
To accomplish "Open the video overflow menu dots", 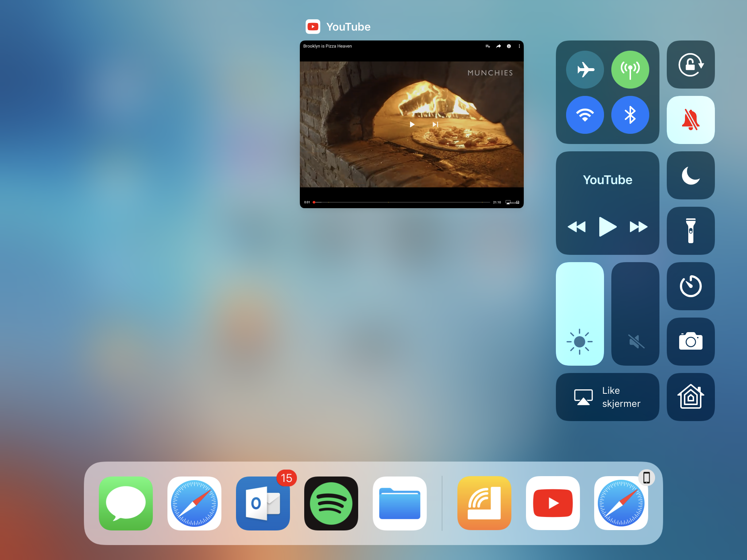I will (519, 46).
